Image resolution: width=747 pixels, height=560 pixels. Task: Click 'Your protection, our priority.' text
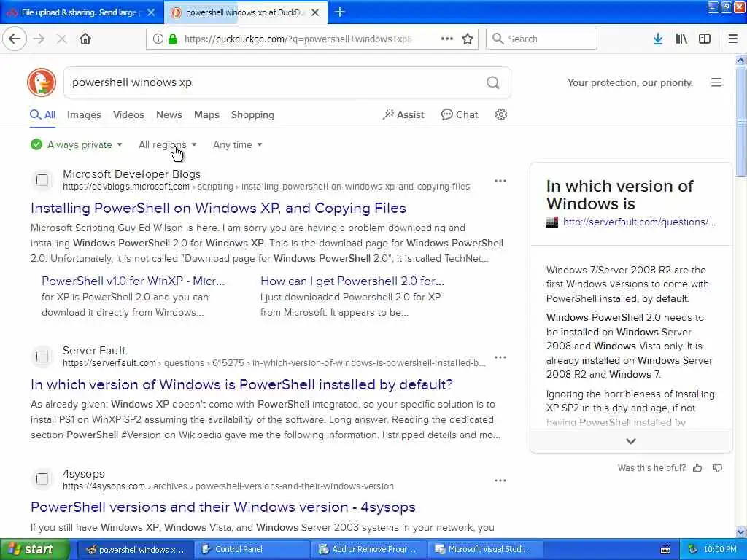(630, 82)
